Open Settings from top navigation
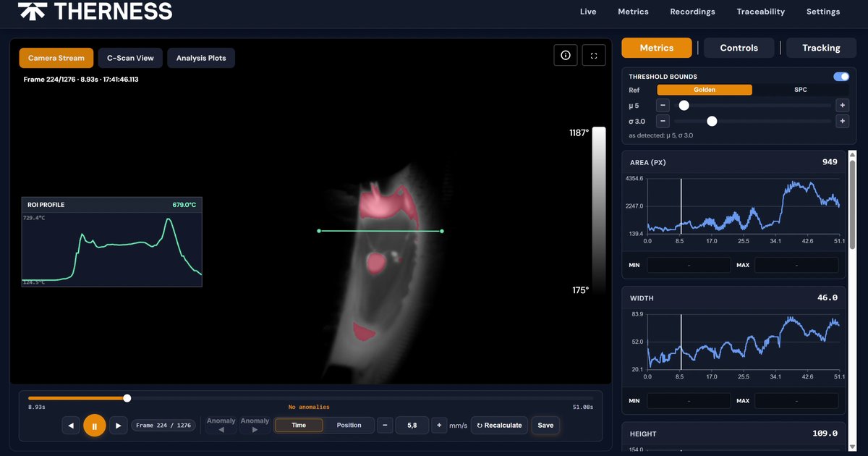Image resolution: width=868 pixels, height=456 pixels. click(823, 12)
